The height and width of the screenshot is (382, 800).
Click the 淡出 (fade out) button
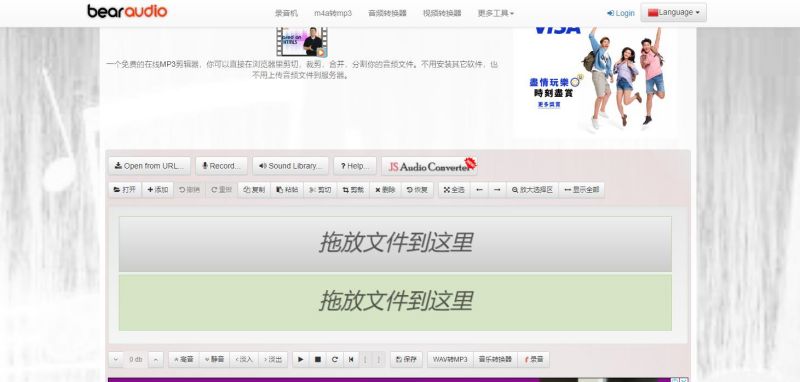coord(273,360)
